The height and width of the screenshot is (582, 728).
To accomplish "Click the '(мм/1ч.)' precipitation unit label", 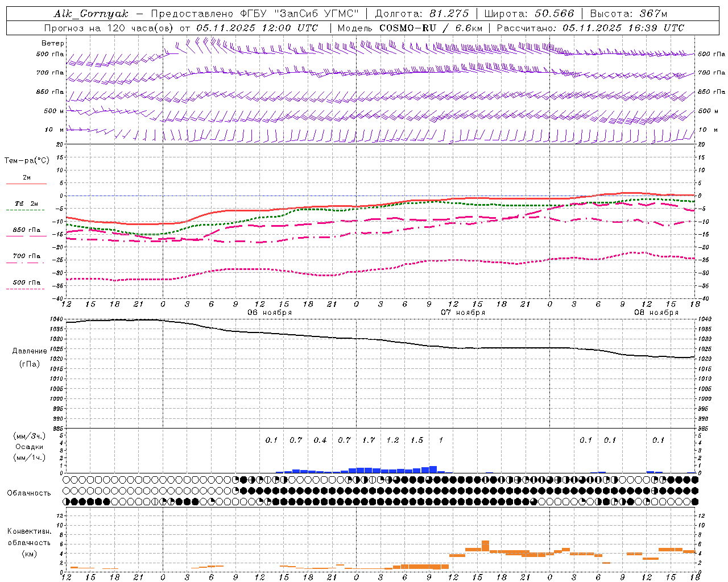I will [30, 458].
